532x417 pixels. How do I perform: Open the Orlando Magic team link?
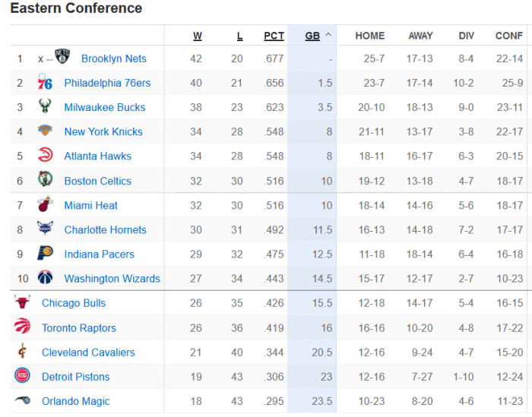[x=76, y=401]
